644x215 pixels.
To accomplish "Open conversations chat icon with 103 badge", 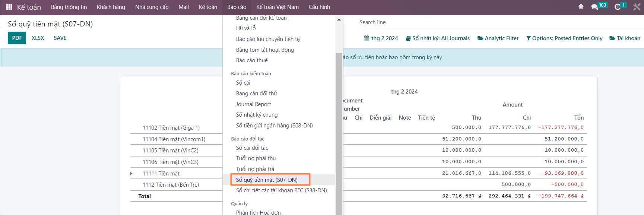I will [594, 7].
